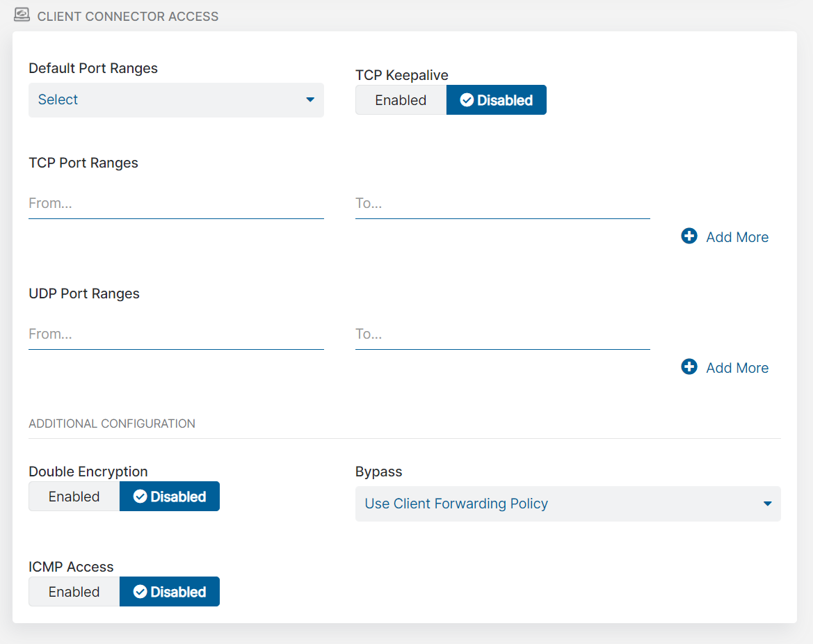Focus the TCP Port Ranges To field
This screenshot has height=644, width=813.
point(502,204)
